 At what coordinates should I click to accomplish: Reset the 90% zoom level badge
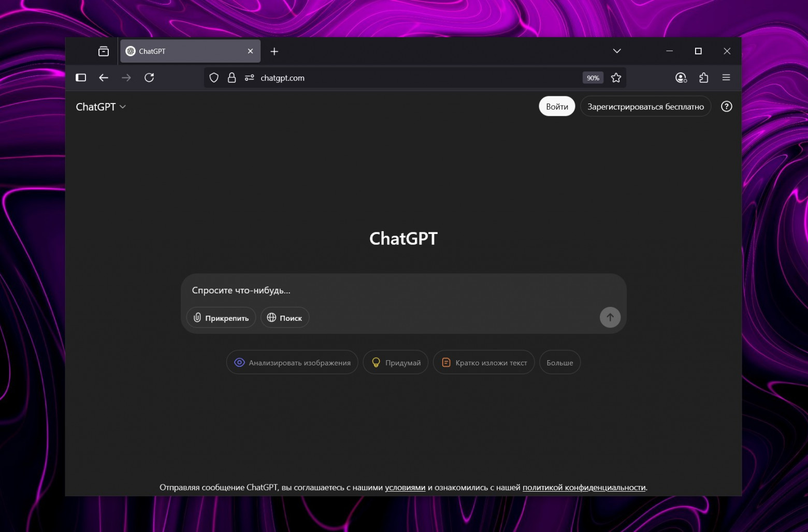tap(593, 78)
